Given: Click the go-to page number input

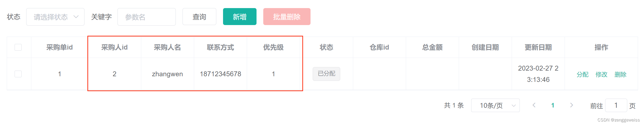Looking at the screenshot, I should pos(616,105).
